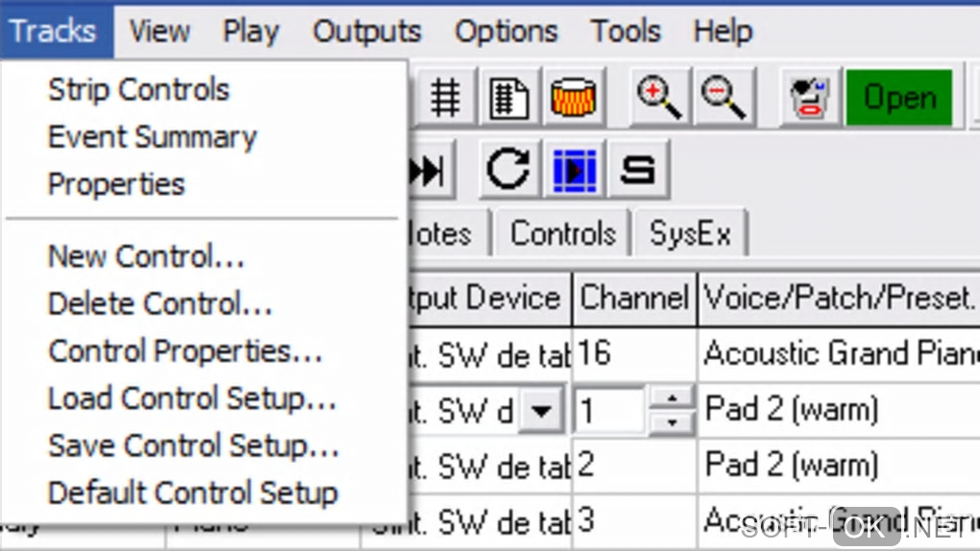980x551 pixels.
Task: Open the View menu
Action: (x=160, y=32)
